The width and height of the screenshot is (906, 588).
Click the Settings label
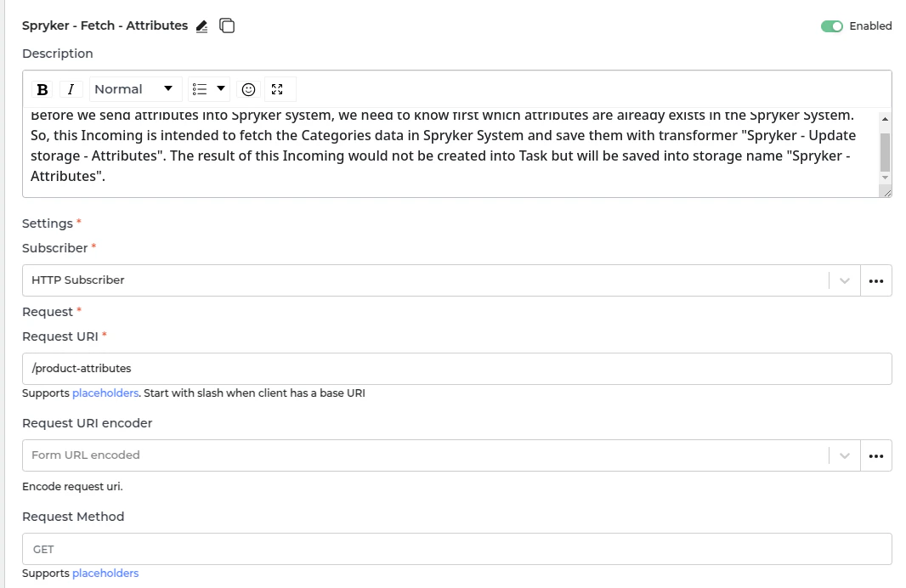pyautogui.click(x=48, y=223)
